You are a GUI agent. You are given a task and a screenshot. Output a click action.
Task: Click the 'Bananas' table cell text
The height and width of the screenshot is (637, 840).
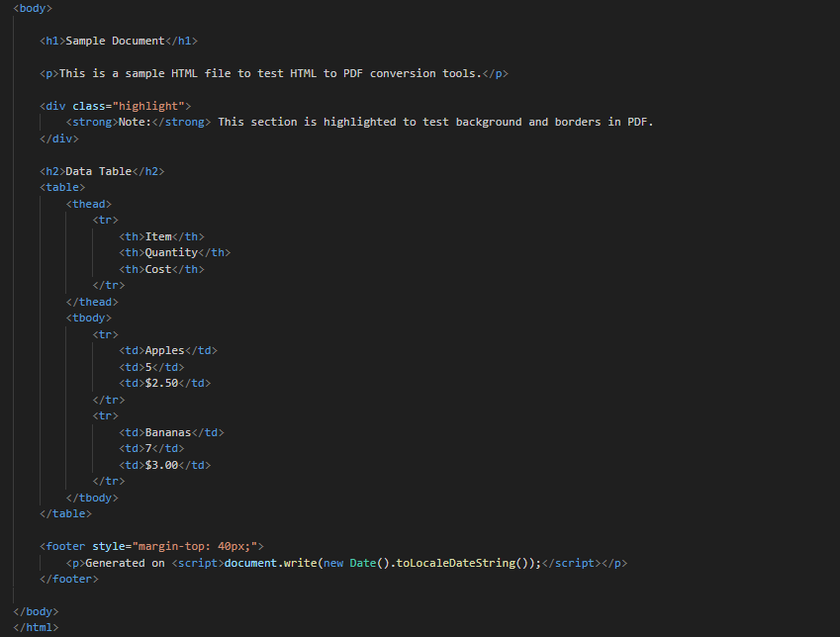click(168, 432)
